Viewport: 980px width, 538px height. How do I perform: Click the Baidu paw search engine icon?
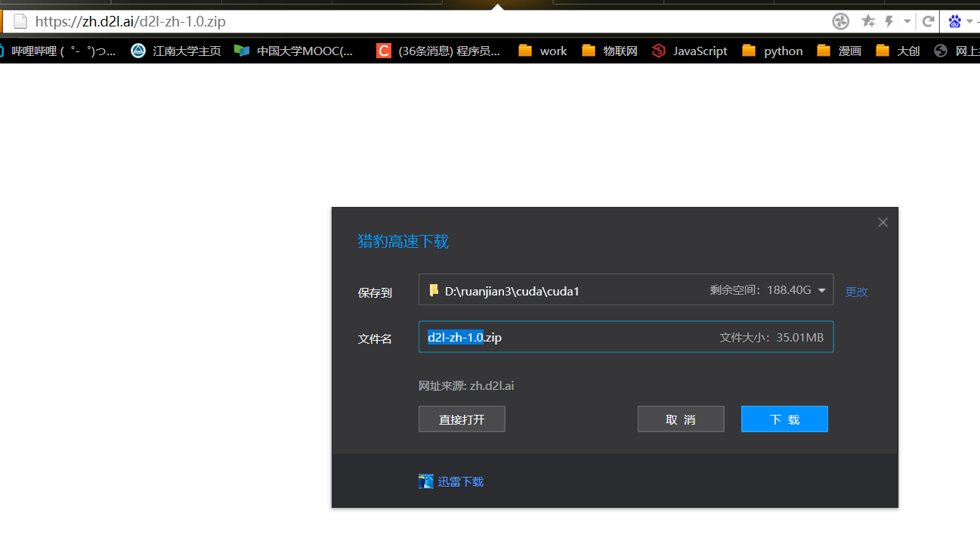(955, 21)
